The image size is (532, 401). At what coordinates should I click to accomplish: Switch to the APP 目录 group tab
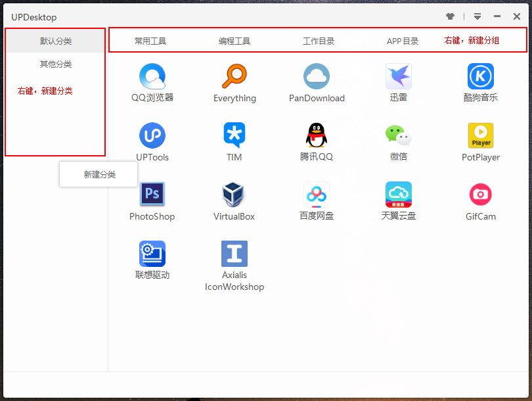click(403, 41)
